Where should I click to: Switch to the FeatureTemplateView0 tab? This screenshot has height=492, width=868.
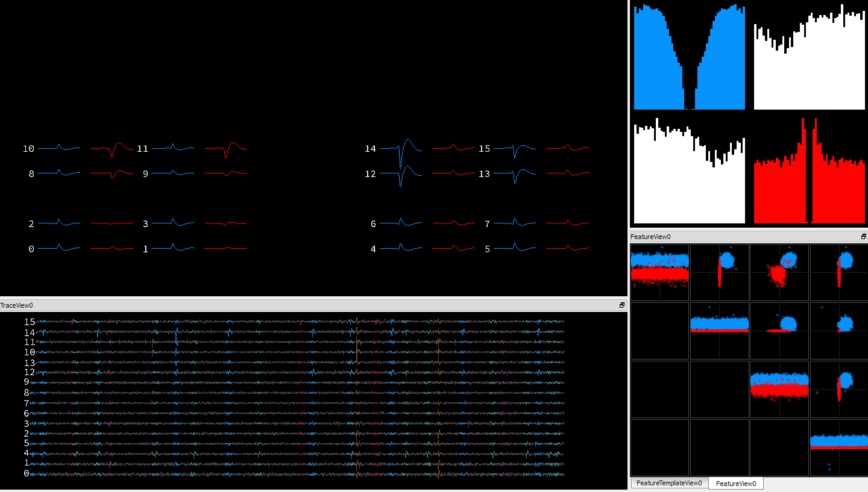pyautogui.click(x=669, y=483)
